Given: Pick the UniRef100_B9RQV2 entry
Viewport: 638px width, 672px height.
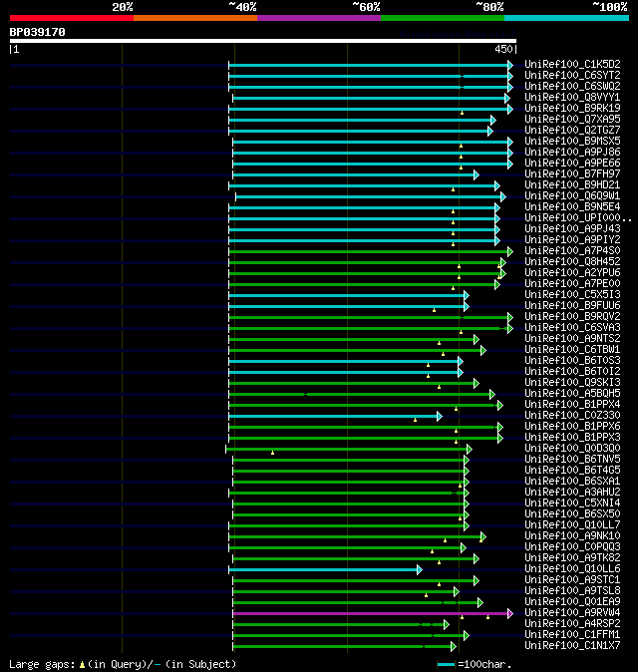Looking at the screenshot, I should (572, 317).
